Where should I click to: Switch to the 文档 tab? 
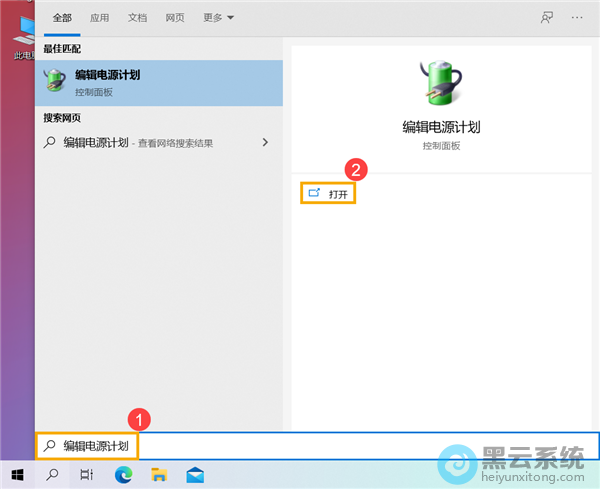coord(137,18)
